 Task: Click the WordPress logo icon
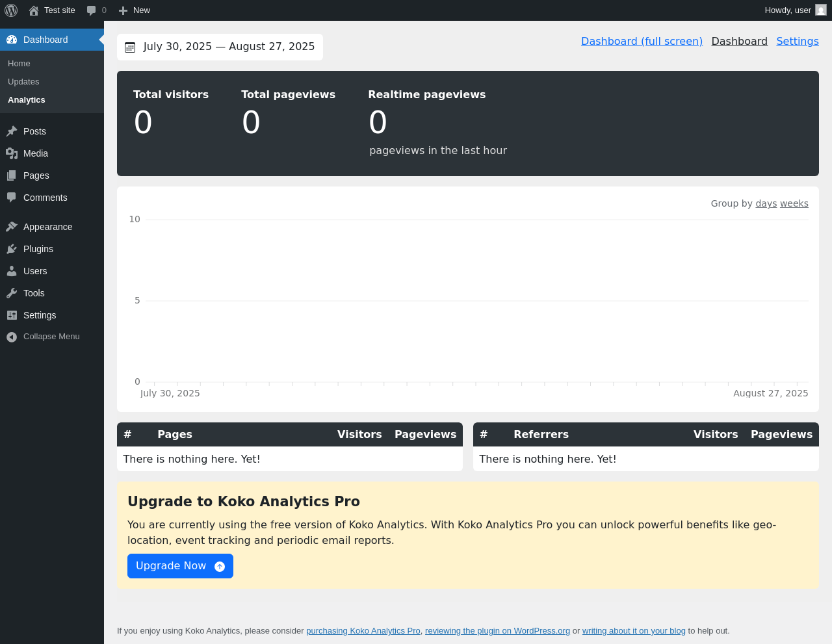point(11,10)
